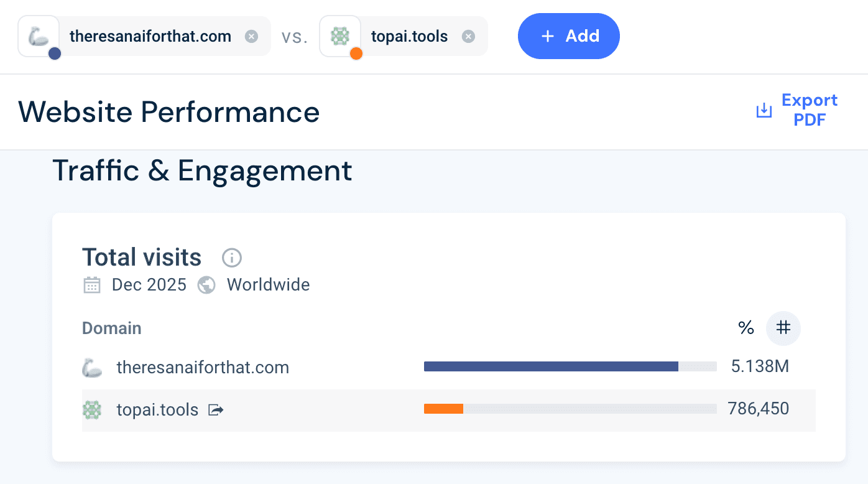Click the Dec 2025 date label
Screen dimensions: 868x484
click(149, 285)
